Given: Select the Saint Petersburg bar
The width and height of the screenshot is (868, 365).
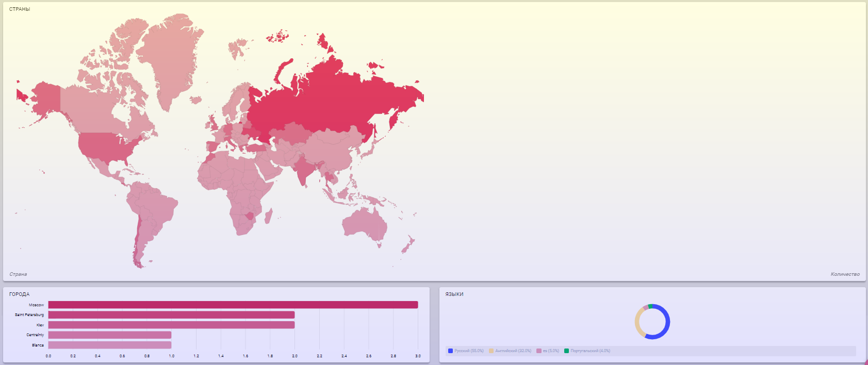Looking at the screenshot, I should pos(171,315).
